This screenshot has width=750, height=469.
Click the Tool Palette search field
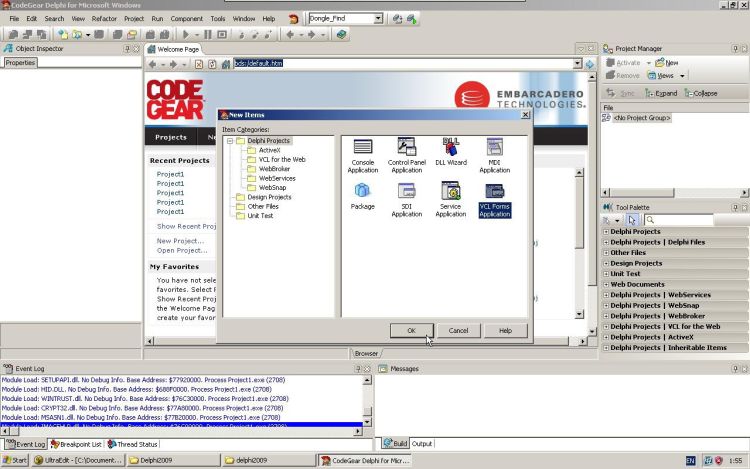(x=678, y=220)
